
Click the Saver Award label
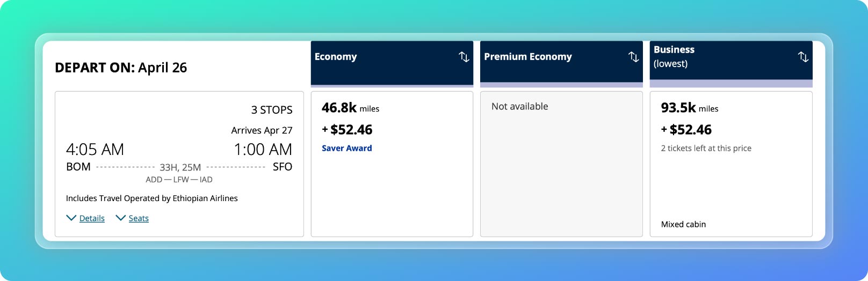click(346, 148)
